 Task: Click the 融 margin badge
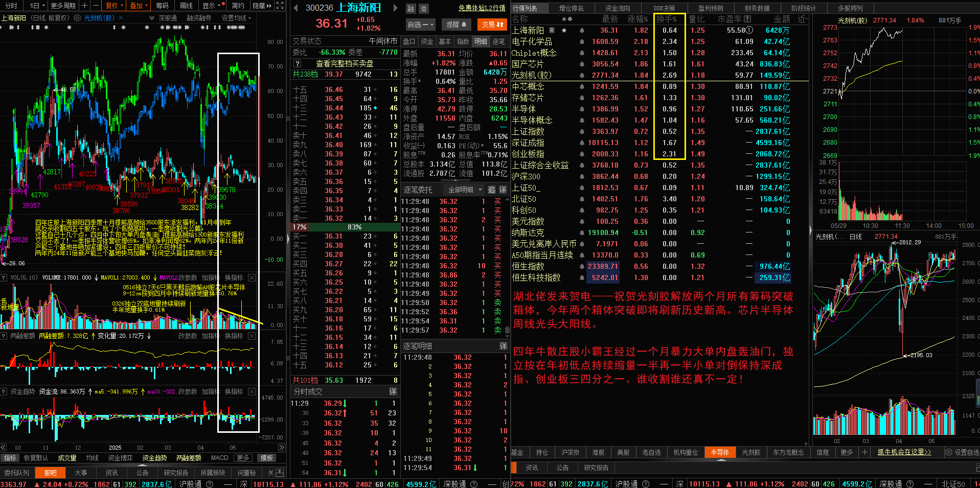pos(411,9)
